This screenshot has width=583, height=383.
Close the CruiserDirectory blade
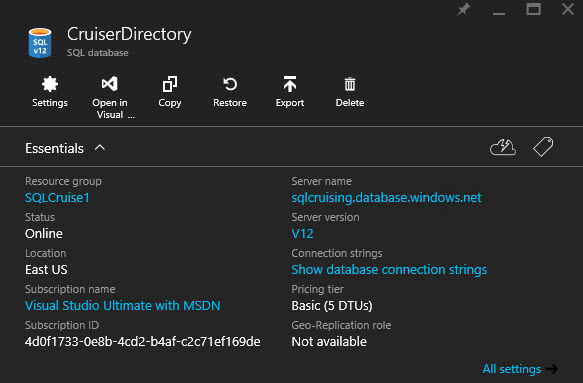point(568,9)
